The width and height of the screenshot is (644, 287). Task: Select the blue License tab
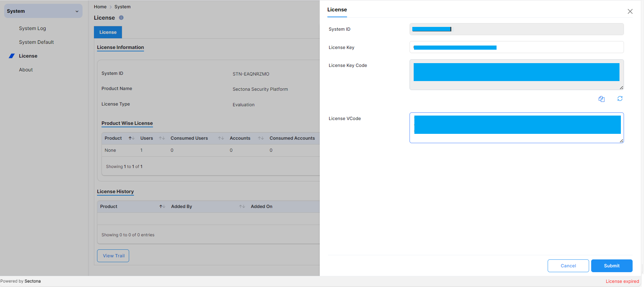[x=108, y=32]
